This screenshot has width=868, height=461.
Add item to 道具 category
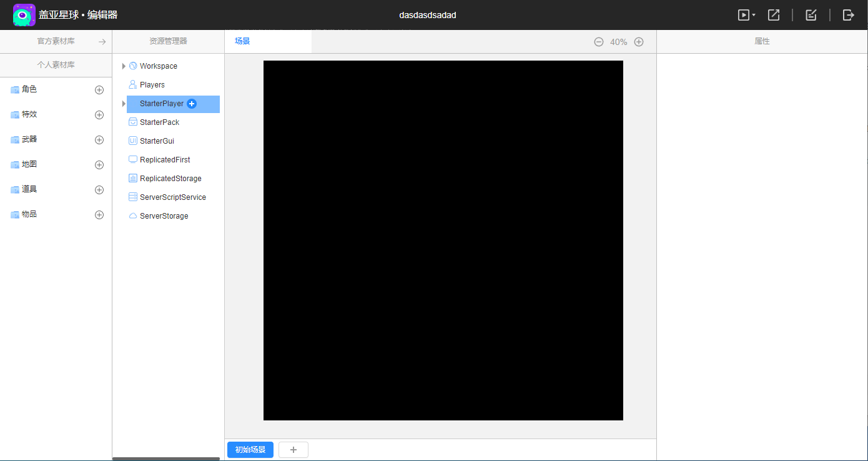(99, 190)
